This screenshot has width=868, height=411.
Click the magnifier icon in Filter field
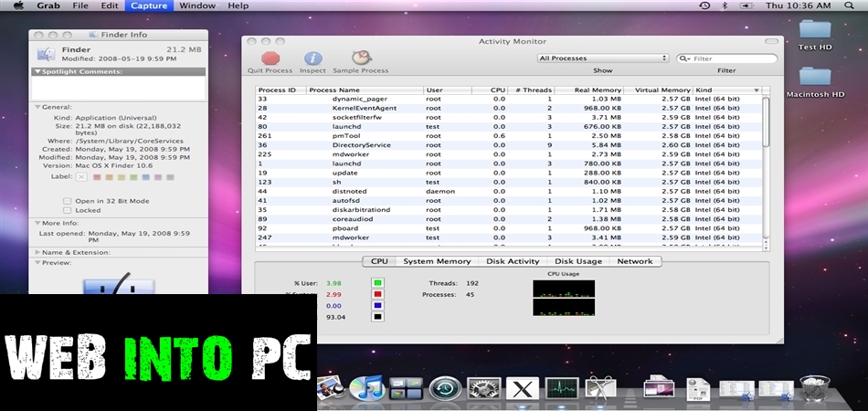pyautogui.click(x=684, y=58)
